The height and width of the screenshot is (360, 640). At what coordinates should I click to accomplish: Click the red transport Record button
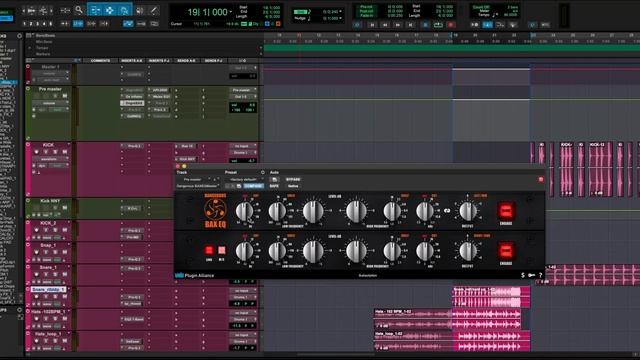[451, 25]
